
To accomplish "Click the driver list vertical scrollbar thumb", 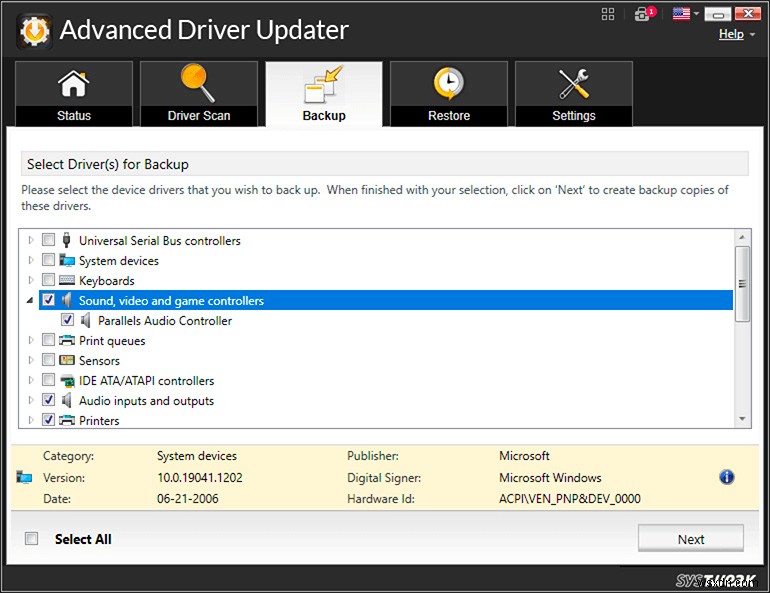I will coord(742,284).
